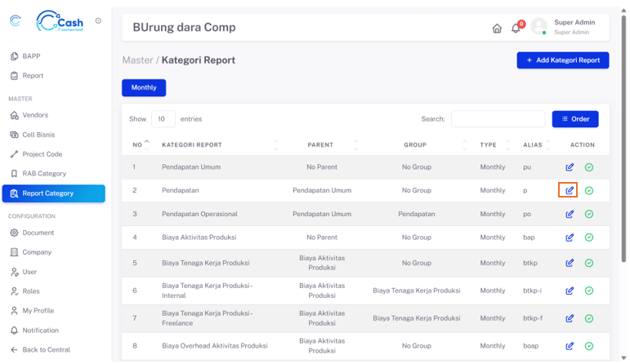Click the edit icon for Pendapatan Umum row
This screenshot has width=630, height=364.
(x=570, y=167)
